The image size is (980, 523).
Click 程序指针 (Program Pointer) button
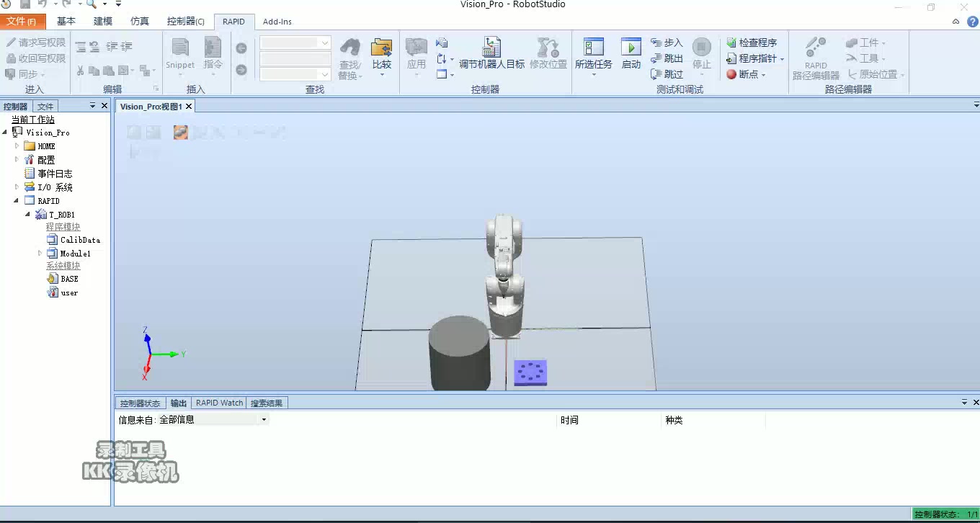(757, 58)
